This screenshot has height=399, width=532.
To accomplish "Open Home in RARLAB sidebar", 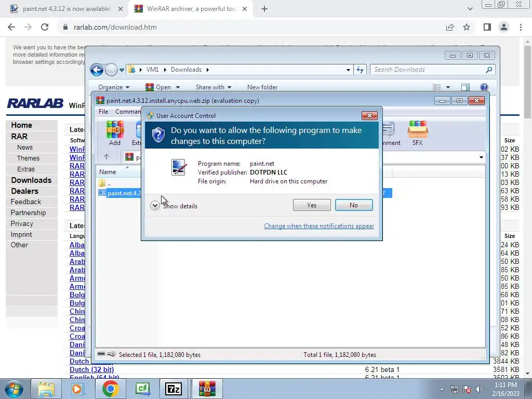I will [21, 125].
